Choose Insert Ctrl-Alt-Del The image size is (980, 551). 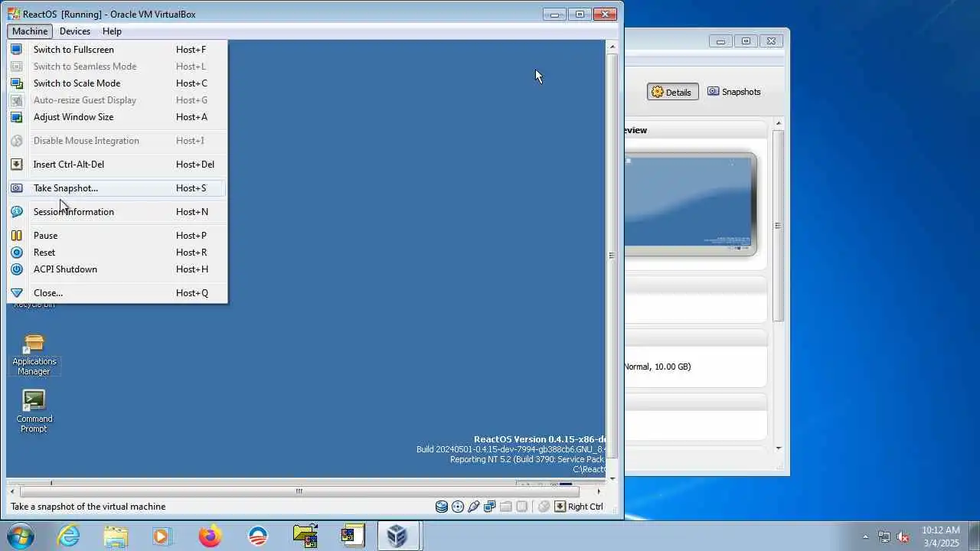coord(118,165)
